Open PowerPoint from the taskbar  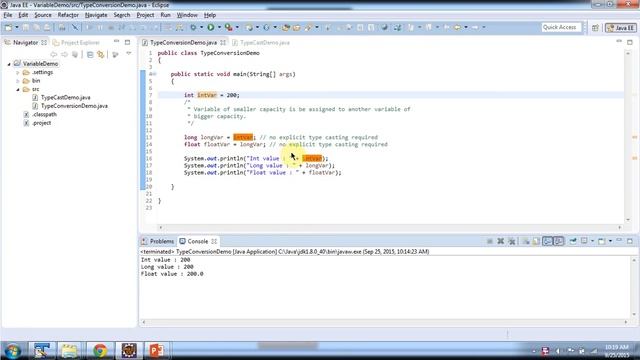pos(157,351)
